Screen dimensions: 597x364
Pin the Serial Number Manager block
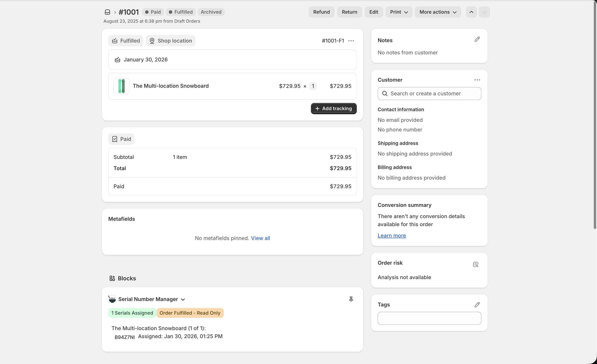351,299
